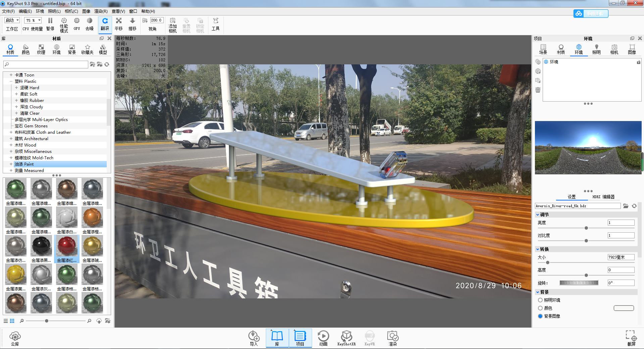Viewport: 644px width, 349px height.
Task: Open the HDRI 编辑器 tab
Action: 603,197
